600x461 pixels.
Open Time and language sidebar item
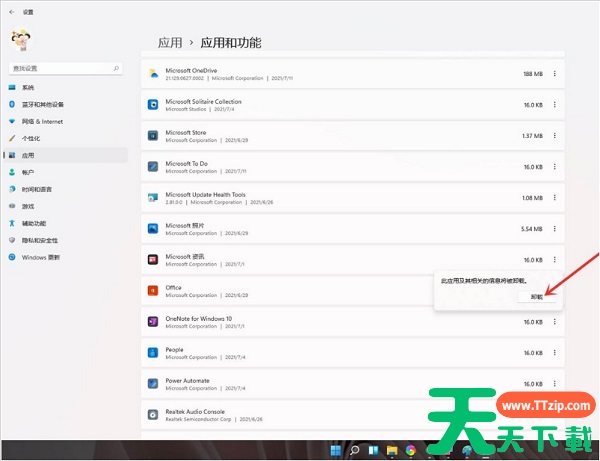tap(65, 189)
